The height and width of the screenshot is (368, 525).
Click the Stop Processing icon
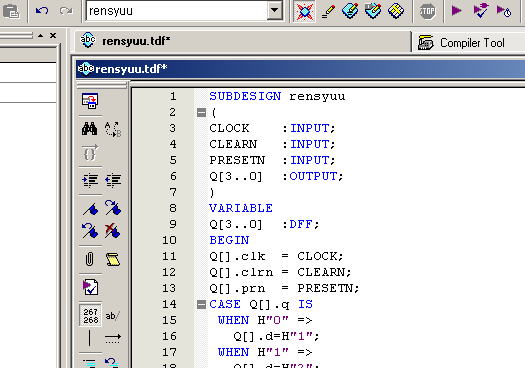428,11
